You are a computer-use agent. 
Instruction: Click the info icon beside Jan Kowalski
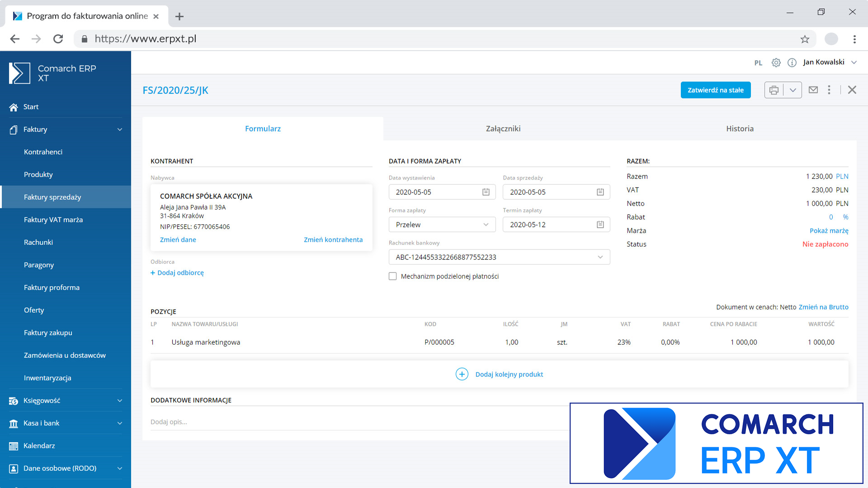click(792, 63)
